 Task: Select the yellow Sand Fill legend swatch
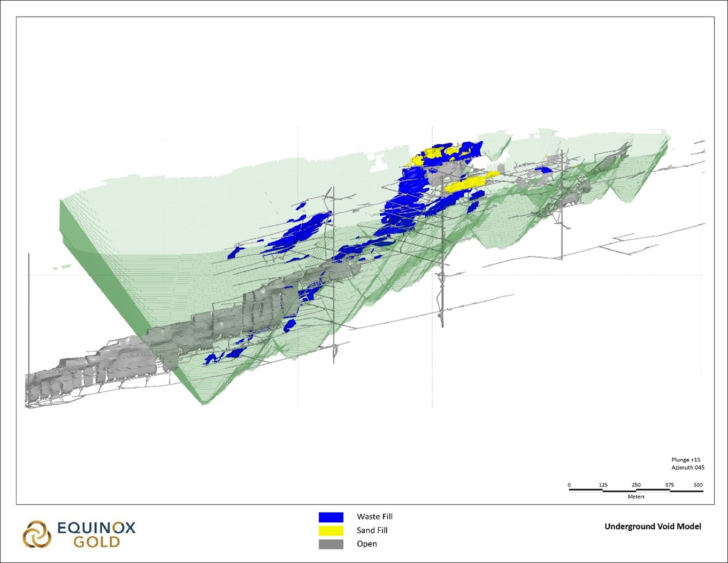point(331,530)
